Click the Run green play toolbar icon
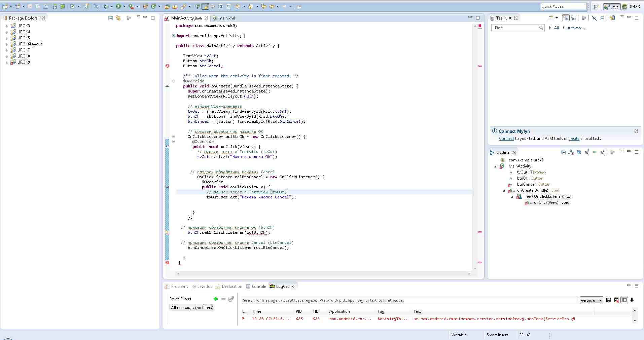This screenshot has width=644, height=340. coord(118,6)
